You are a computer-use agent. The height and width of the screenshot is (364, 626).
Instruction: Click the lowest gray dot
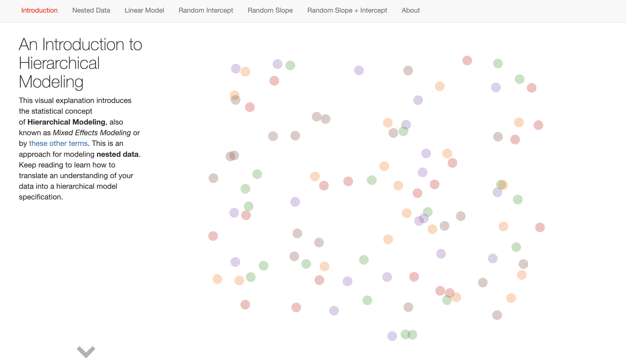tap(497, 315)
